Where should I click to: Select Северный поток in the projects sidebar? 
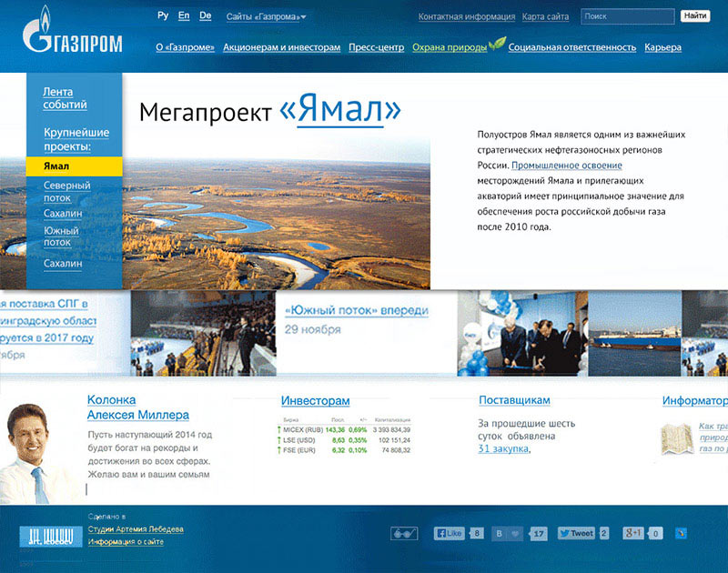(67, 191)
